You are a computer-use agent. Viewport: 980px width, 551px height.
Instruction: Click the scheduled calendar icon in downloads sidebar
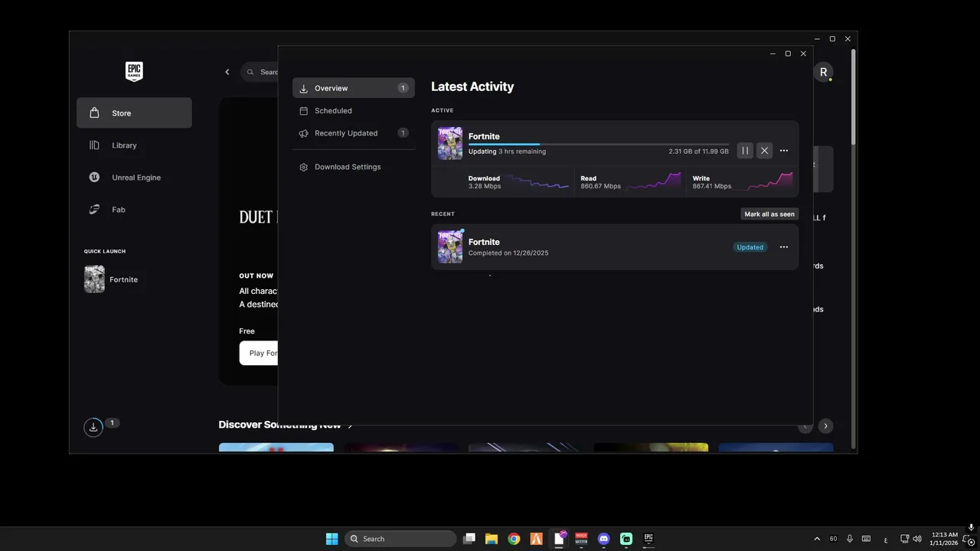[304, 111]
